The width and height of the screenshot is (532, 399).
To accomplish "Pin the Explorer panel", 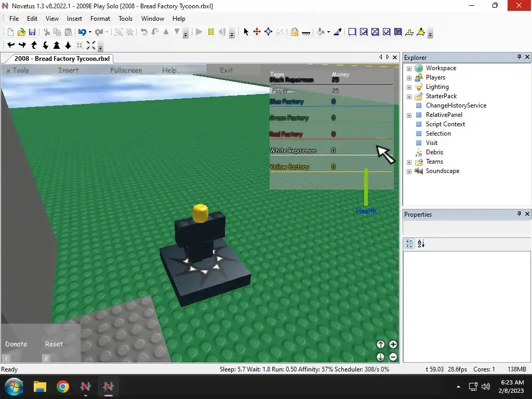I will point(519,57).
